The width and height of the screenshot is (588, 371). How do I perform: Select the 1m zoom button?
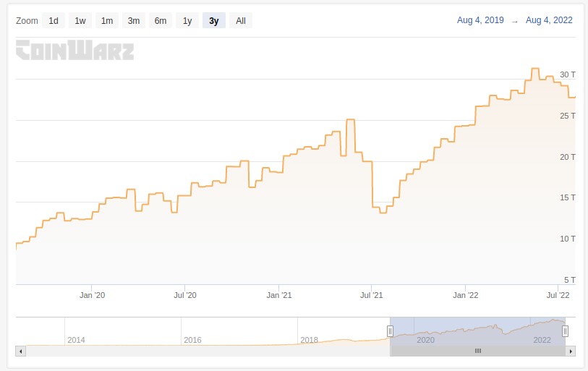[x=107, y=21]
